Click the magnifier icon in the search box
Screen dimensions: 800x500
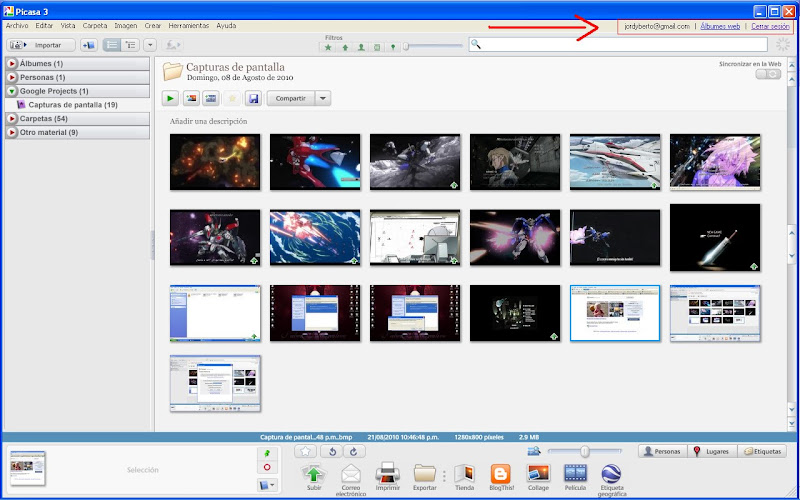(476, 45)
